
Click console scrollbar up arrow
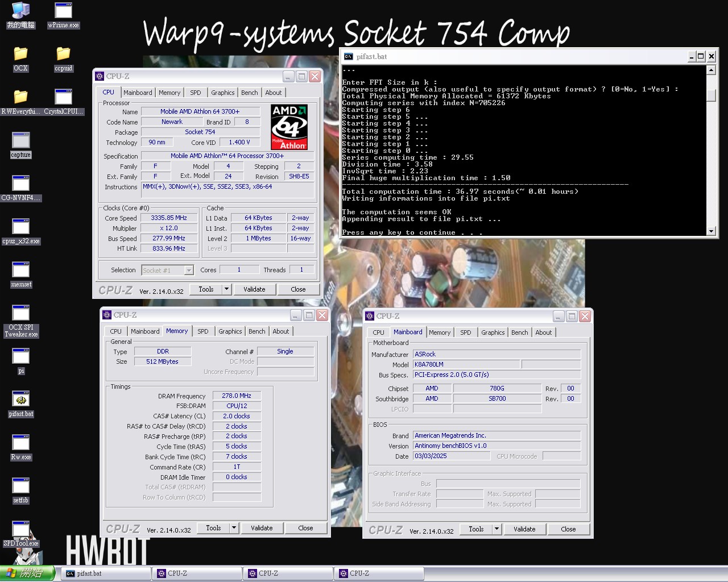[711, 70]
